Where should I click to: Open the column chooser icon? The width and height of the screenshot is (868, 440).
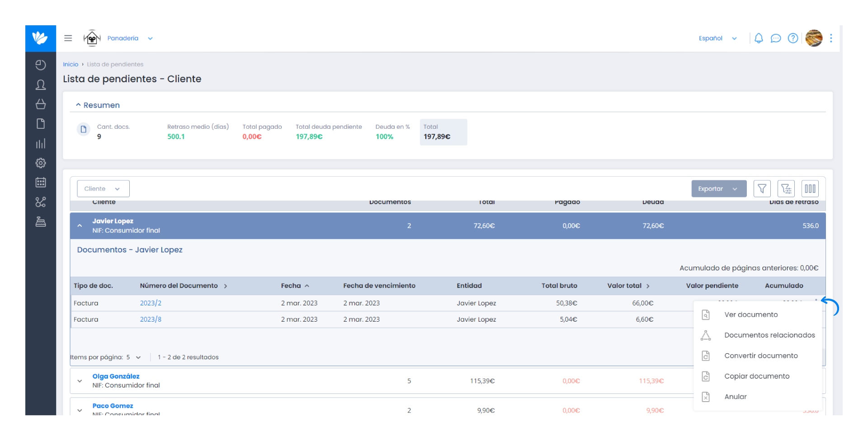pyautogui.click(x=810, y=189)
